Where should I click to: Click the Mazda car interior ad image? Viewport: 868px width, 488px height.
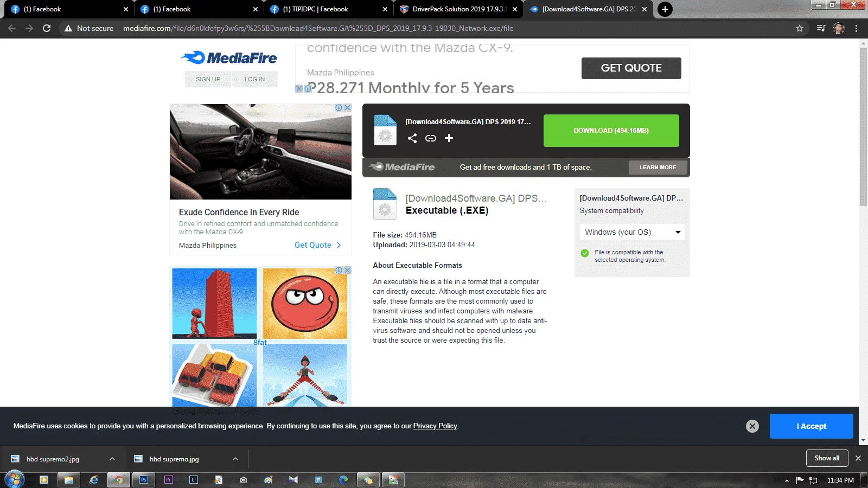[x=260, y=152]
